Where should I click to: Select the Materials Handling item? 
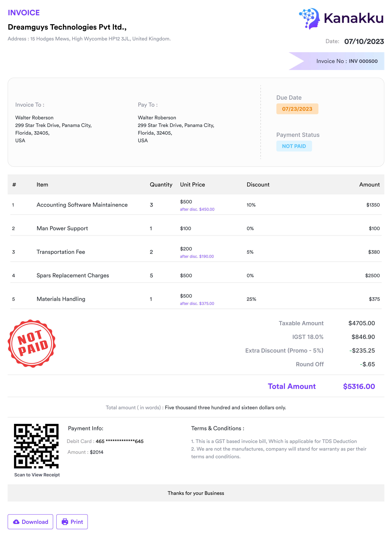click(x=61, y=299)
